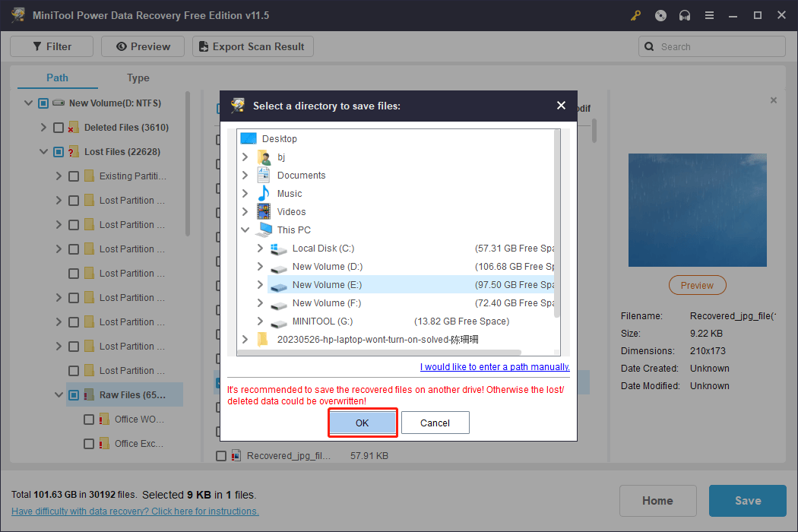Expand New Volume (D:) in the dialog

click(259, 266)
